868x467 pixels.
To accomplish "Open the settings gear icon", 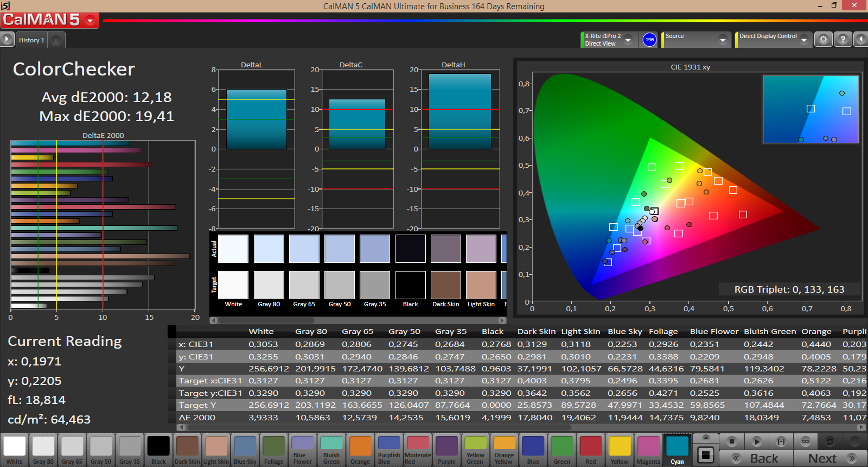I will (x=824, y=40).
